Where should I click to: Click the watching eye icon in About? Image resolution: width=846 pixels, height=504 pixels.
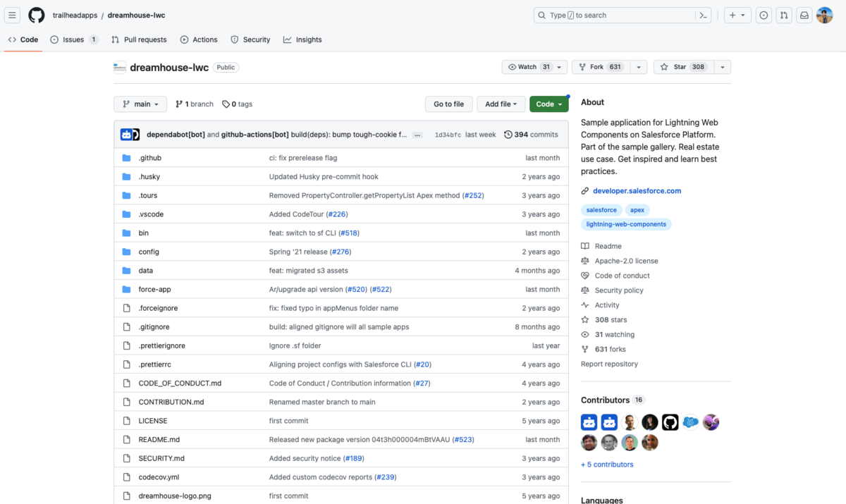[585, 335]
